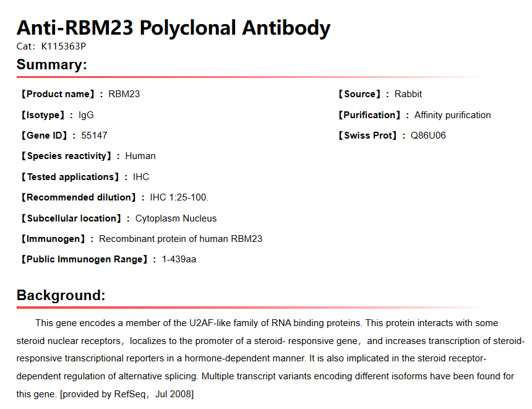Click the Product name value RBM23
This screenshot has height=409, width=532.
click(x=124, y=94)
